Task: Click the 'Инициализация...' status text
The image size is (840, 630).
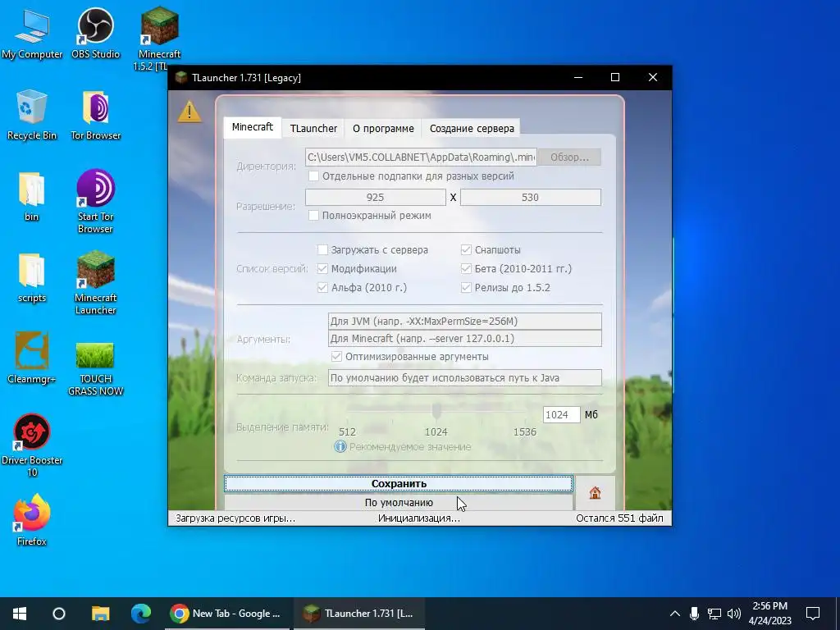Action: click(x=419, y=518)
